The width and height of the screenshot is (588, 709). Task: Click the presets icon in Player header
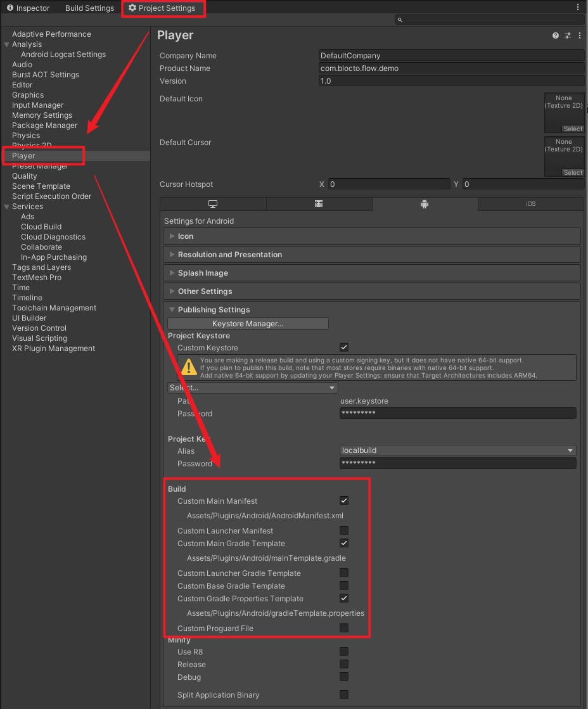click(567, 35)
